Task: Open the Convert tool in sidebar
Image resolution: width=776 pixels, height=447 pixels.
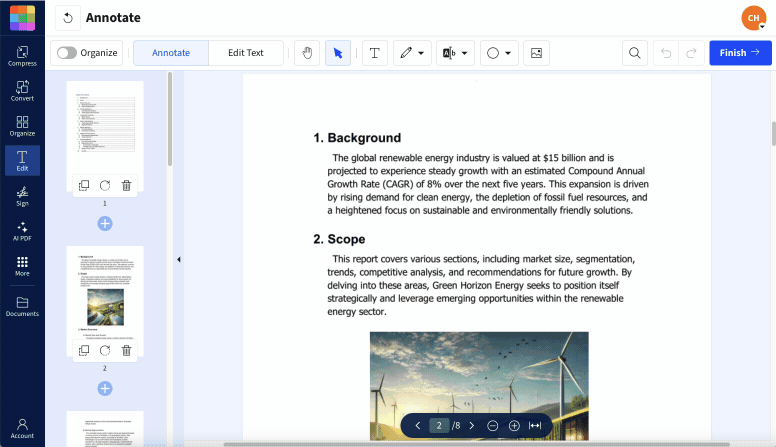Action: [22, 91]
